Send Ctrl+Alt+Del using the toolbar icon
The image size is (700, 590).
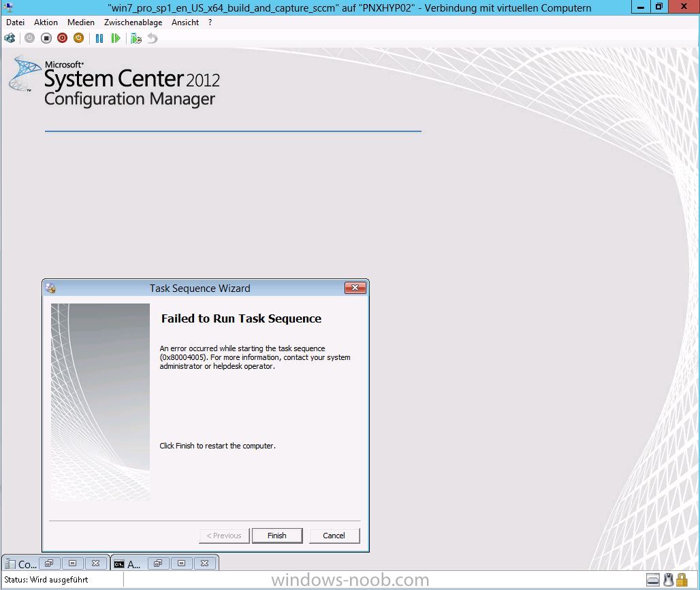click(x=10, y=38)
